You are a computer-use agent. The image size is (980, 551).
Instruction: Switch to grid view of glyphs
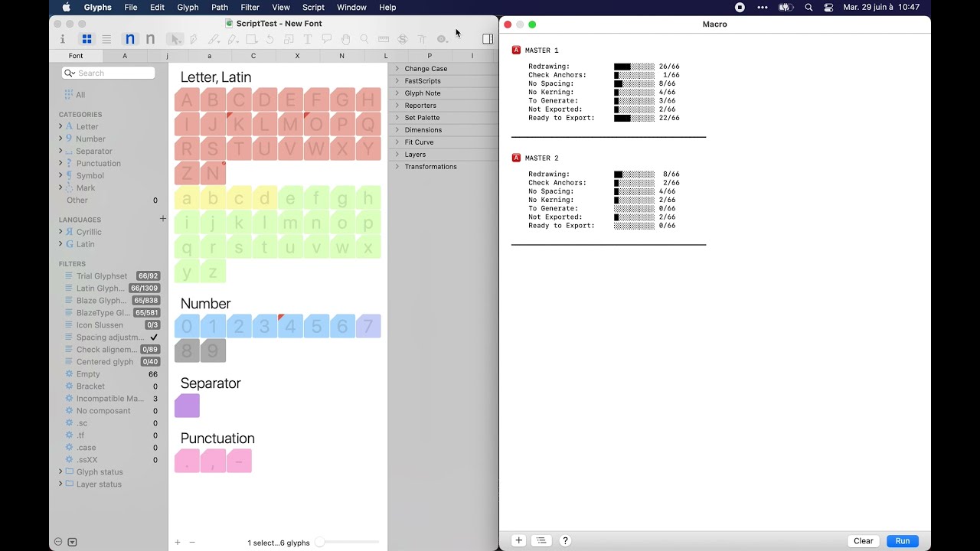(x=87, y=39)
